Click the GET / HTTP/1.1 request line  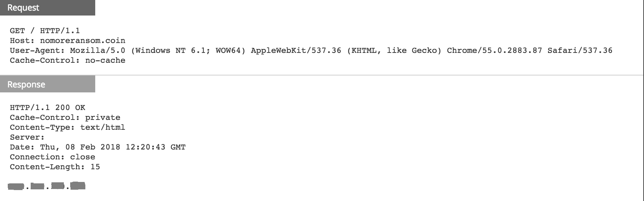[45, 31]
